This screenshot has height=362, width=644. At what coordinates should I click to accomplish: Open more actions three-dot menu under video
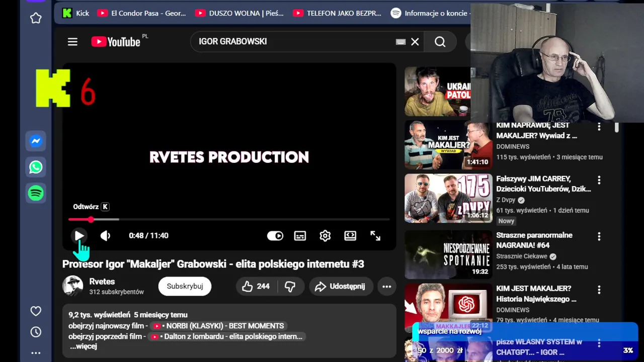[386, 286]
